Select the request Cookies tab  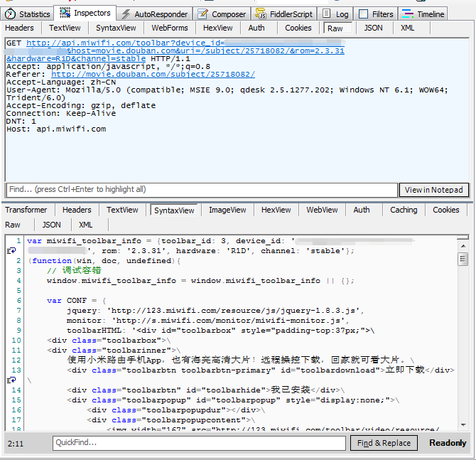pos(298,28)
